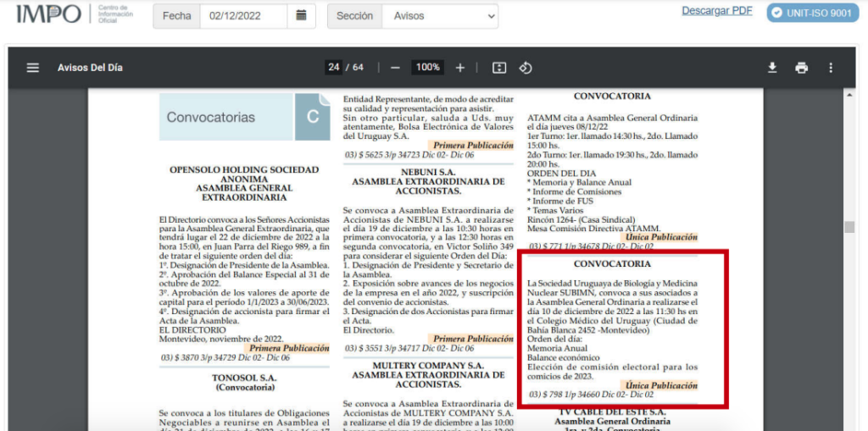Click 'Rincón 1264- (Casa Sindical)' text

[x=581, y=219]
